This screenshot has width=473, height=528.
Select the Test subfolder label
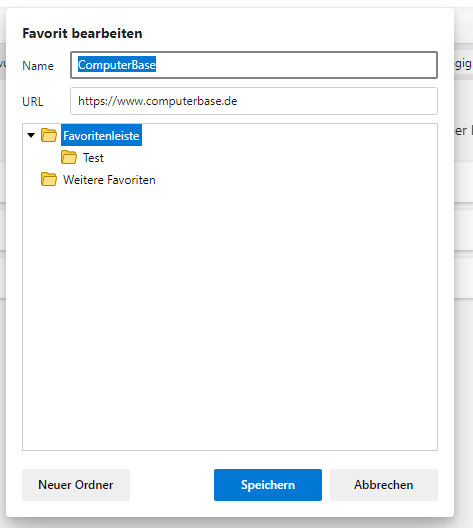(x=93, y=158)
